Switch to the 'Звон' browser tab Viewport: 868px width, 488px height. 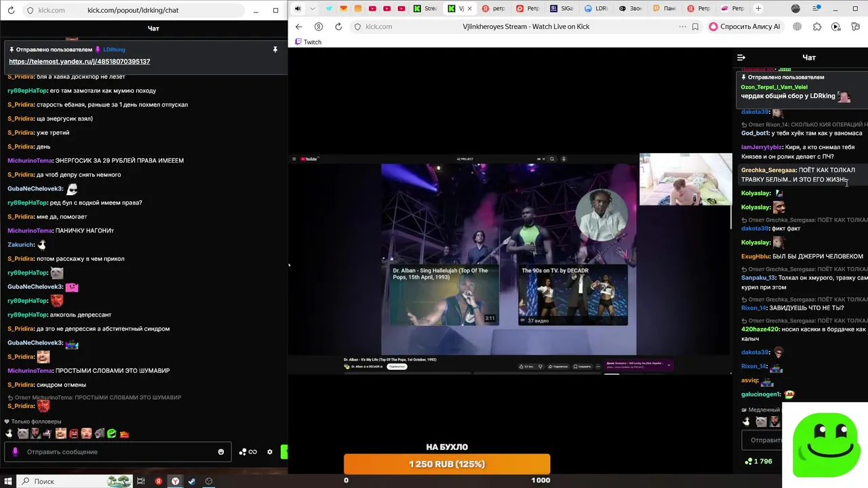pyautogui.click(x=630, y=9)
